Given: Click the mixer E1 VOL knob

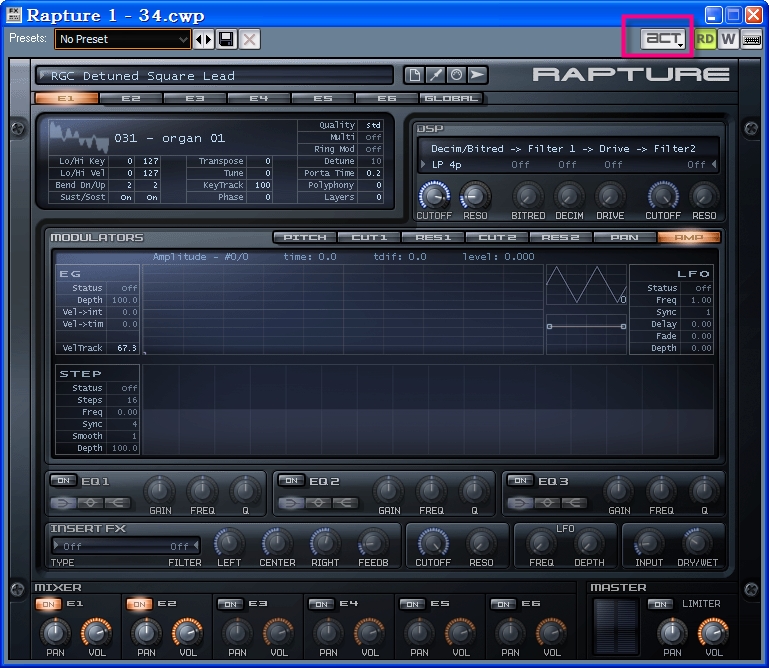Looking at the screenshot, I should click(97, 633).
